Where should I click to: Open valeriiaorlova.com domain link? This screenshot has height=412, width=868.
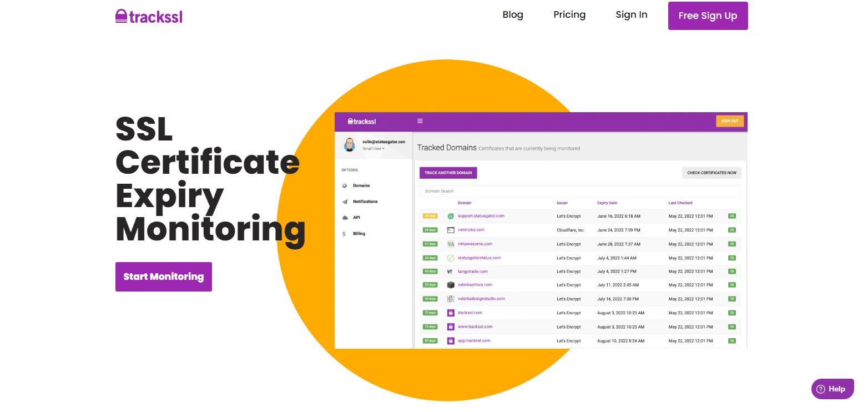pos(475,285)
